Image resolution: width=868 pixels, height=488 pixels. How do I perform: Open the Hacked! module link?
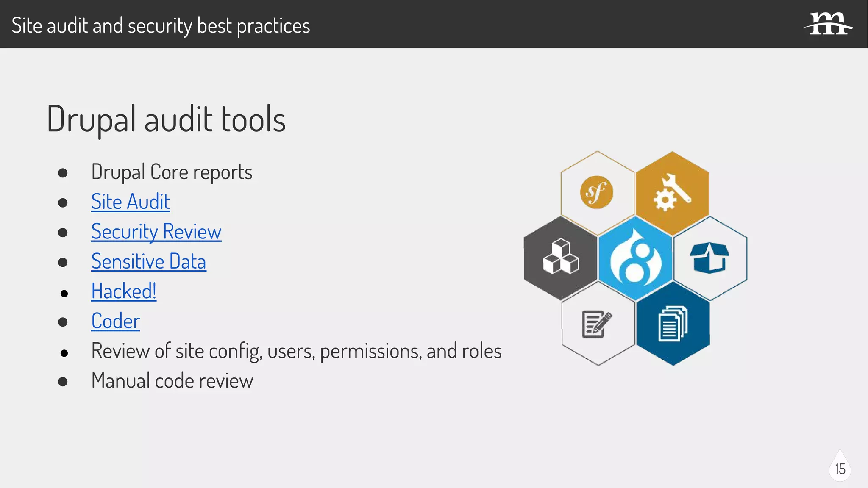[124, 291]
